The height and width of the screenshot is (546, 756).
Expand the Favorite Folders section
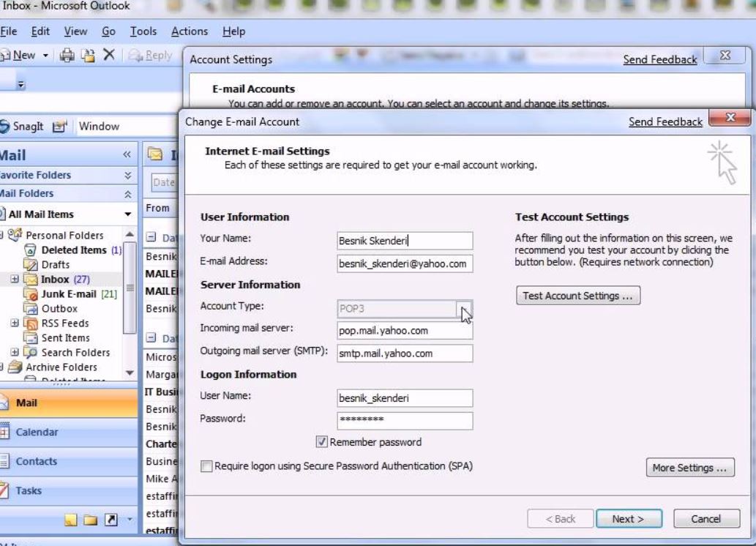coord(127,176)
